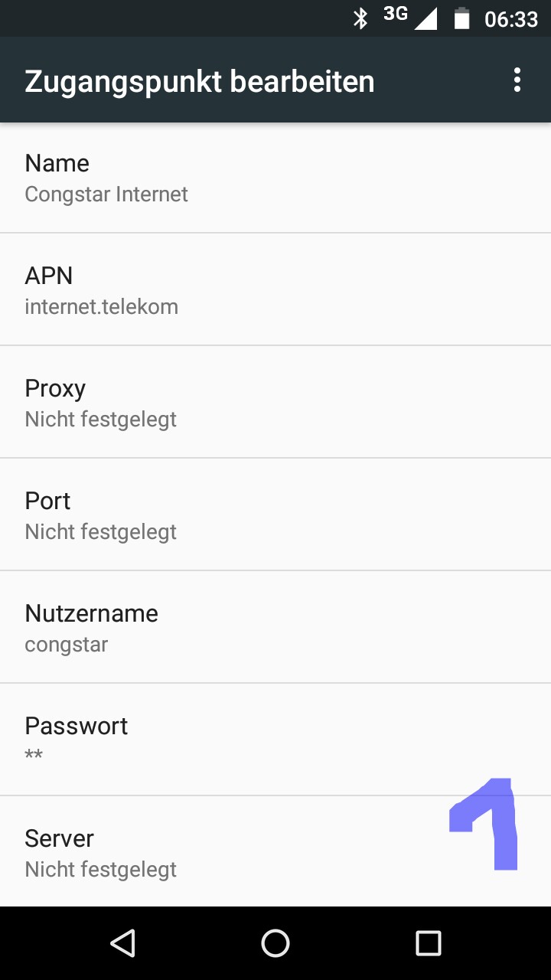Tap the Port value Nicht festgelegt

coord(100,532)
